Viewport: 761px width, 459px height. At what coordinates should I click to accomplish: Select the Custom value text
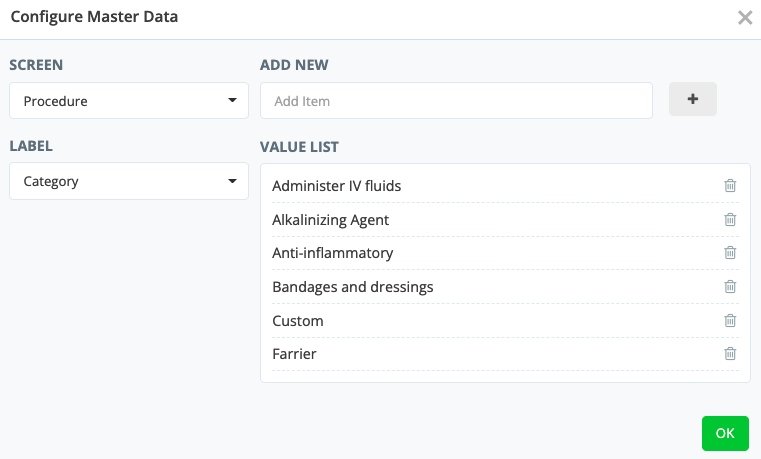point(298,321)
